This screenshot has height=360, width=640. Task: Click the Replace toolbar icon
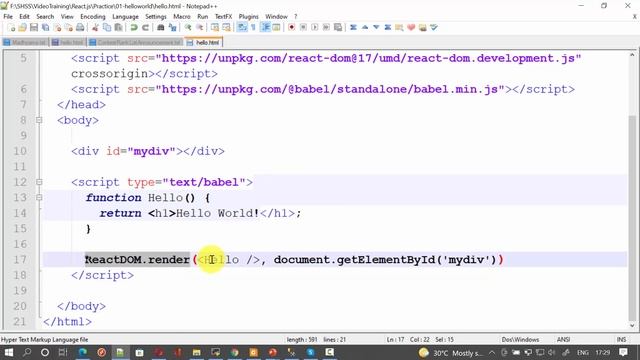(172, 28)
